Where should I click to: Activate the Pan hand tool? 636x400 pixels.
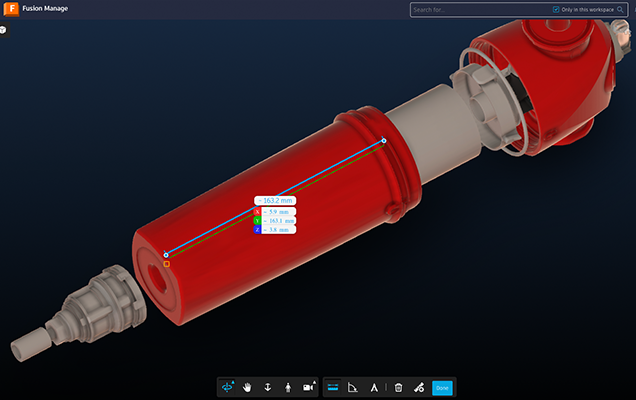248,387
